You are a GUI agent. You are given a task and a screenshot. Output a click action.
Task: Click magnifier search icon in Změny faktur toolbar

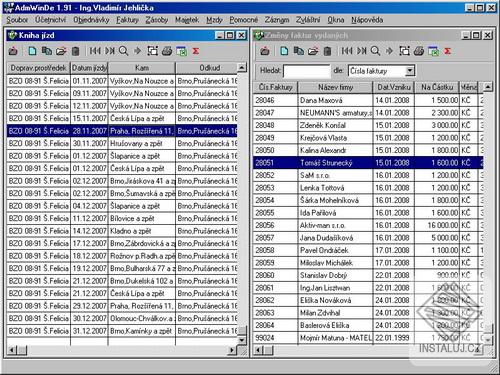click(375, 51)
